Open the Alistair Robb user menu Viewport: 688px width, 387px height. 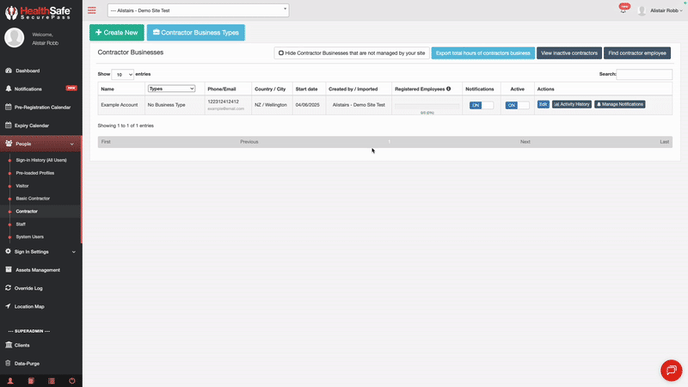(666, 11)
